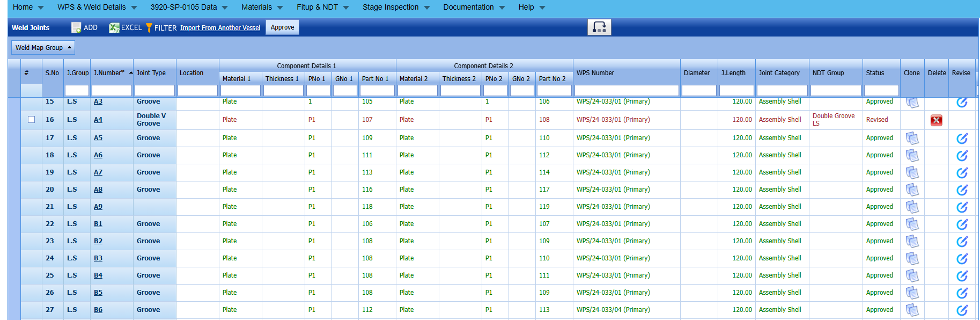The image size is (980, 320).
Task: Click Import From Another Vessel link
Action: click(220, 28)
